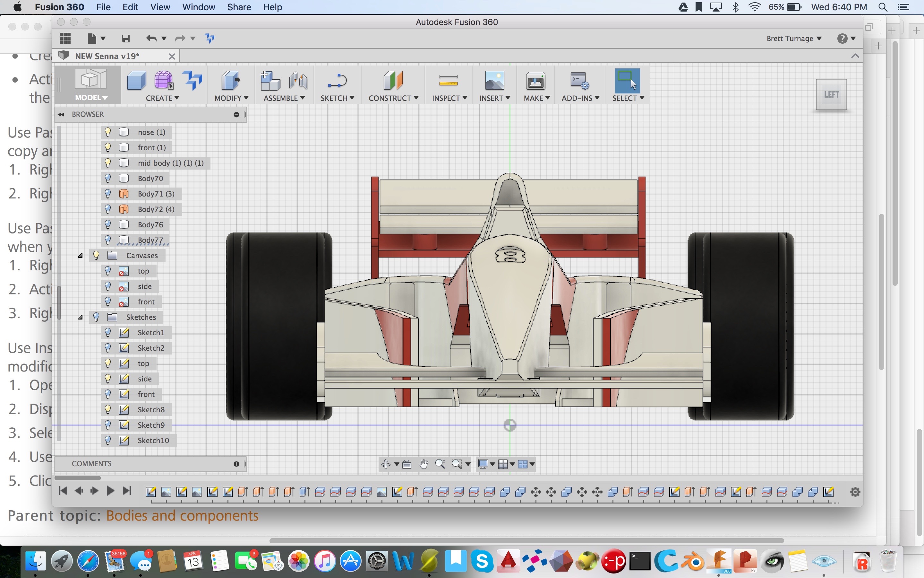Click the Redo arrow icon
Image resolution: width=924 pixels, height=578 pixels.
click(180, 38)
